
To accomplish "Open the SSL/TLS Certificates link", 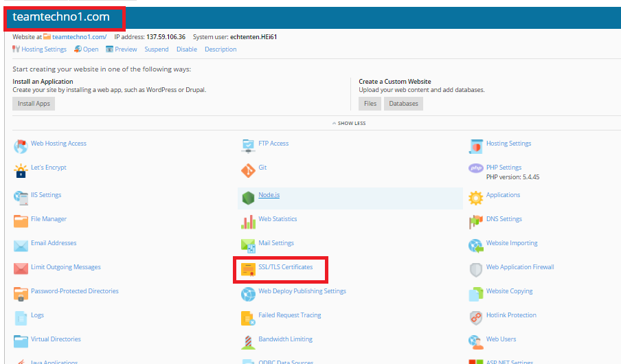I will (286, 267).
